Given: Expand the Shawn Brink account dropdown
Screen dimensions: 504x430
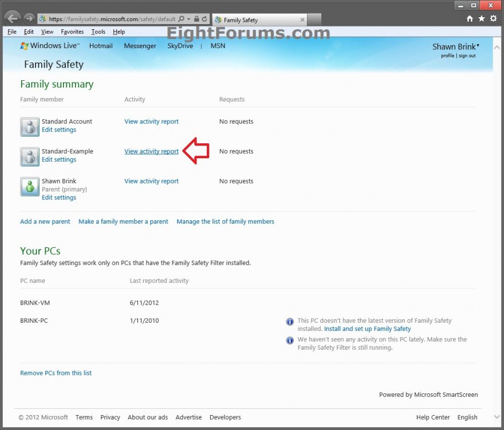Looking at the screenshot, I should (478, 46).
